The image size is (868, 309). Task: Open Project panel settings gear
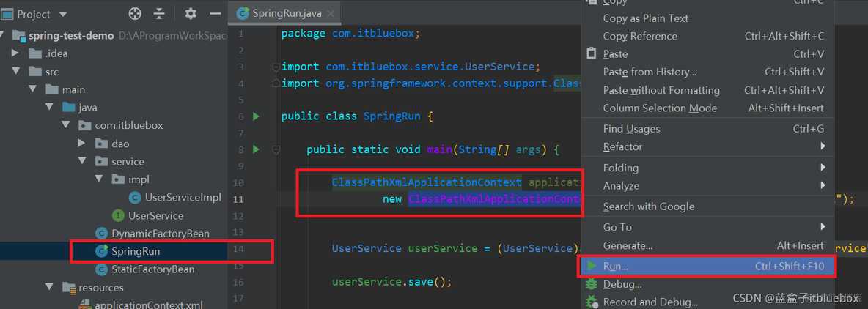coord(191,14)
